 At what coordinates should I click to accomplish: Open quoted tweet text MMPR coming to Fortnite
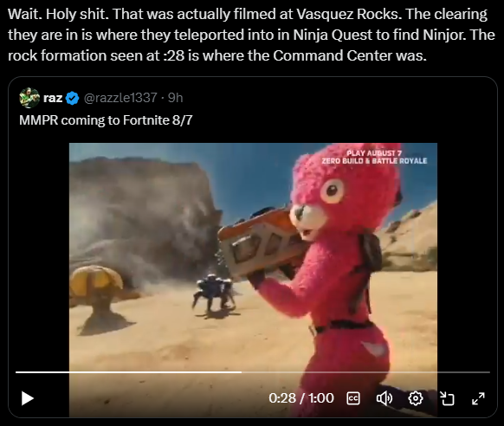[106, 120]
